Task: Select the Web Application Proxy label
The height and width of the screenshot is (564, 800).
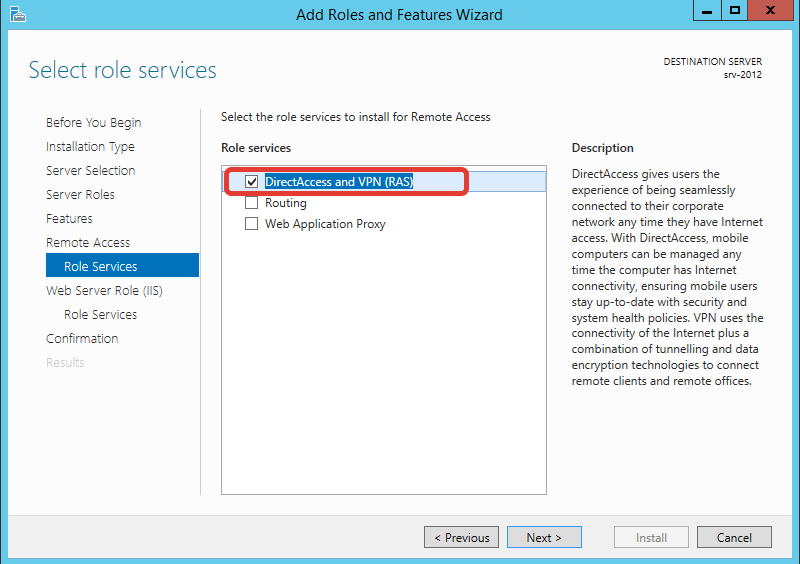Action: (325, 224)
